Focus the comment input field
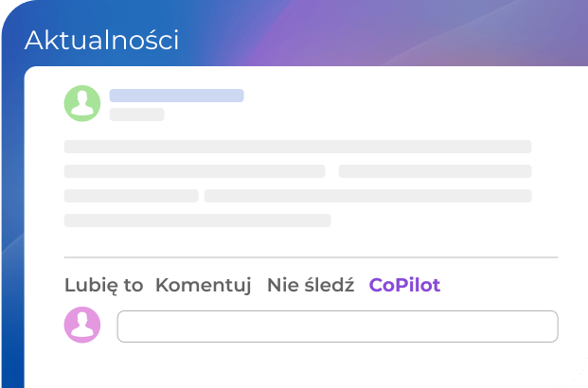 [337, 326]
